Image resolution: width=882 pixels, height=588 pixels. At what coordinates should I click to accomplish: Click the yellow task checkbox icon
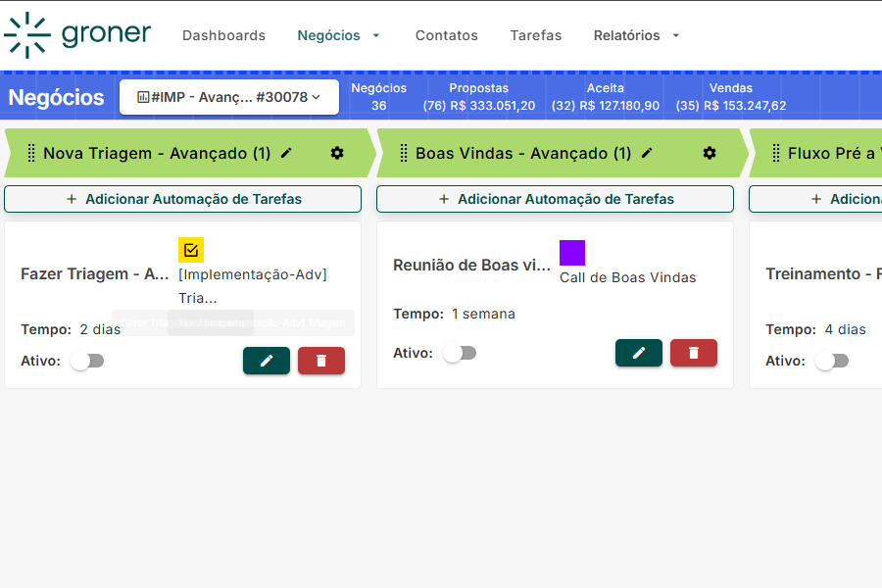pos(189,250)
